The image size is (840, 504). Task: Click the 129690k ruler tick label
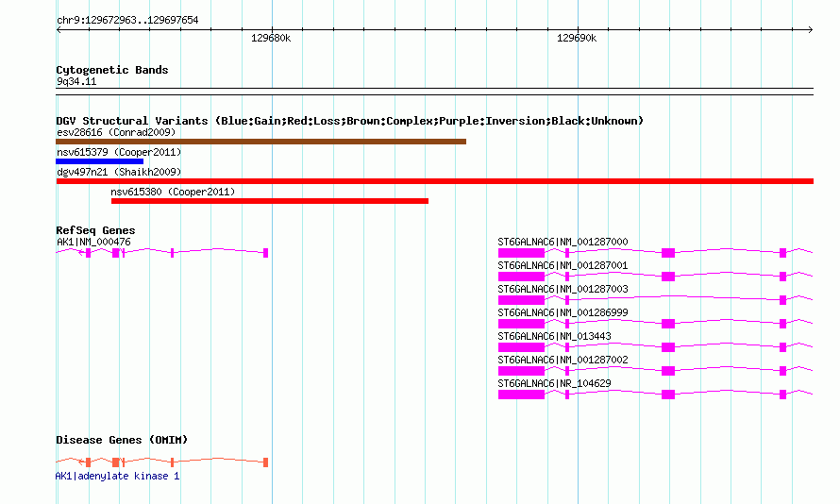[577, 38]
